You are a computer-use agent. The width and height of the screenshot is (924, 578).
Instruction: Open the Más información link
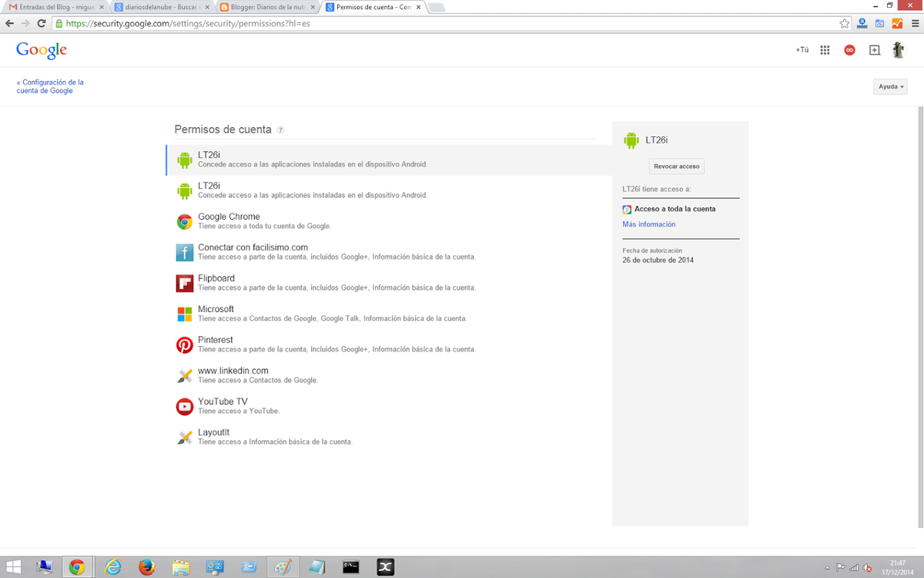click(x=648, y=224)
